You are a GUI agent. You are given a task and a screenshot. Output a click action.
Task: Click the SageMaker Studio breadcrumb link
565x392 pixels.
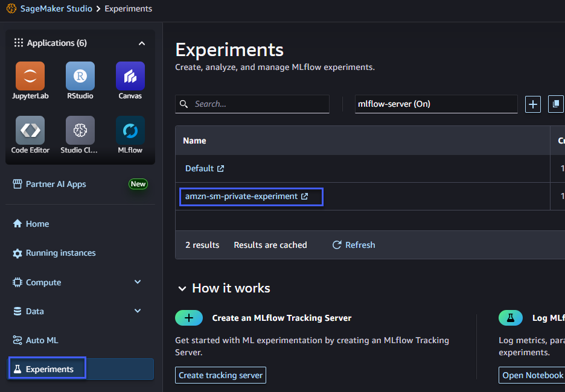point(56,8)
